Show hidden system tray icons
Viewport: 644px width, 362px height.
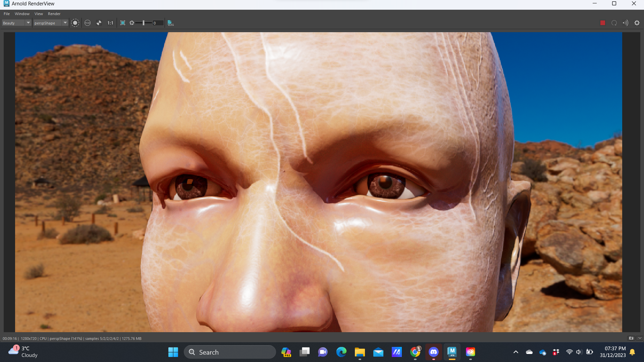tap(516, 352)
